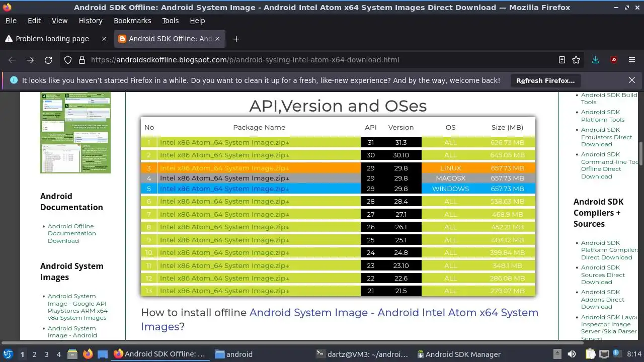This screenshot has height=362, width=644.
Task: Open the View menu
Action: (59, 21)
